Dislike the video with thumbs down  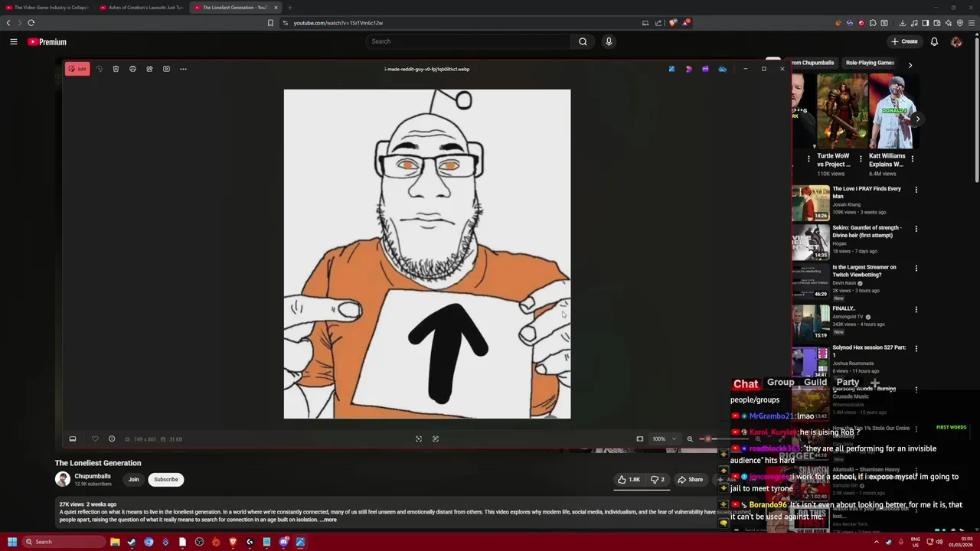point(658,480)
